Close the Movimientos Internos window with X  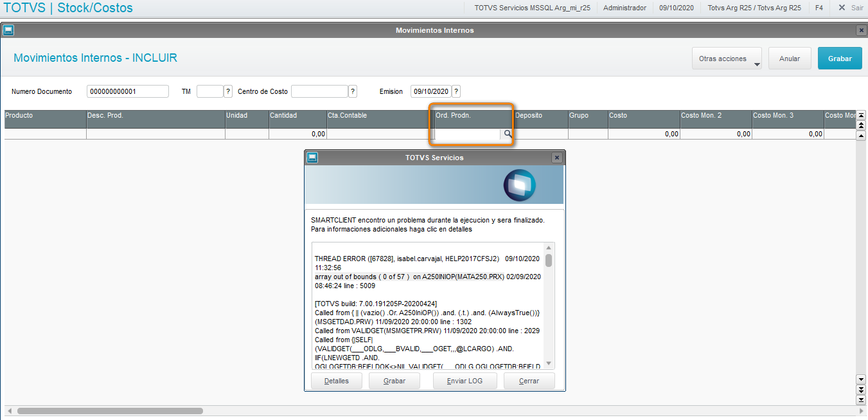[861, 30]
